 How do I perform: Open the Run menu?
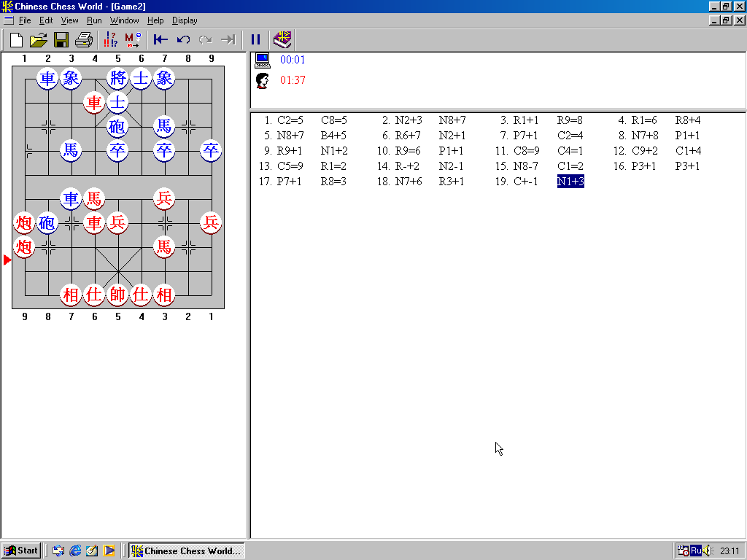pyautogui.click(x=94, y=20)
